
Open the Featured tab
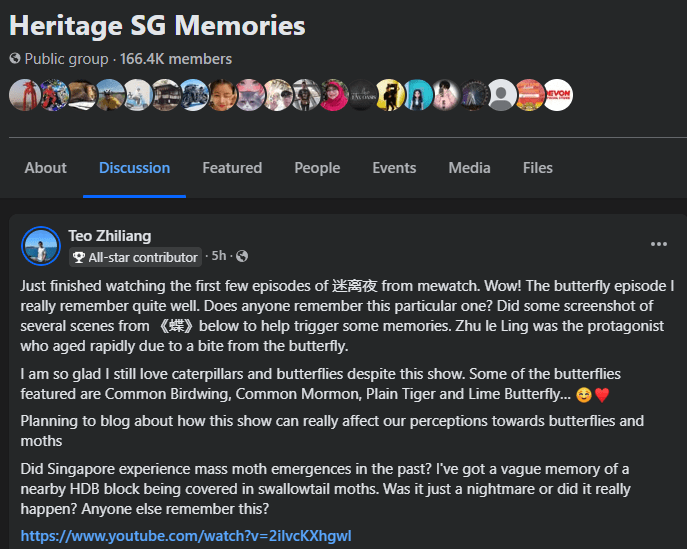pyautogui.click(x=232, y=168)
